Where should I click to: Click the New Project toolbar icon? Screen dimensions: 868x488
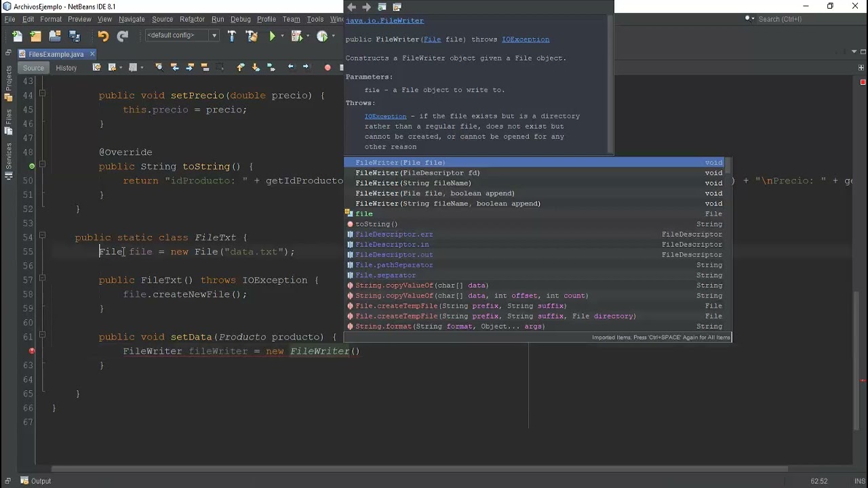tap(36, 36)
